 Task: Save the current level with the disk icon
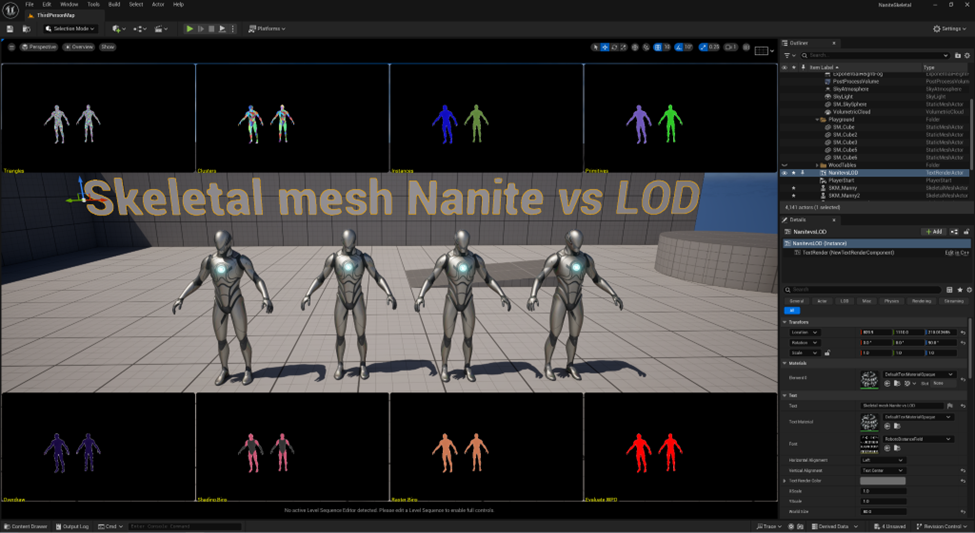pyautogui.click(x=10, y=29)
